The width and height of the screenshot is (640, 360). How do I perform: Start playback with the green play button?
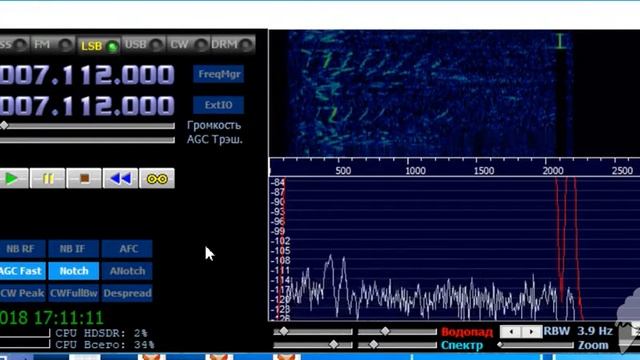[x=12, y=178]
